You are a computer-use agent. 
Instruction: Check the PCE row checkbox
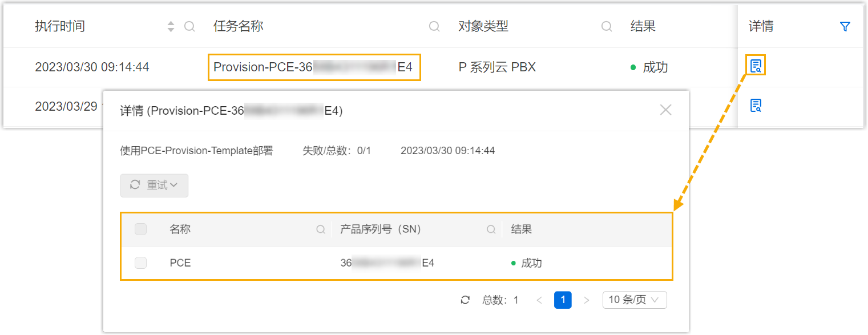pos(140,263)
